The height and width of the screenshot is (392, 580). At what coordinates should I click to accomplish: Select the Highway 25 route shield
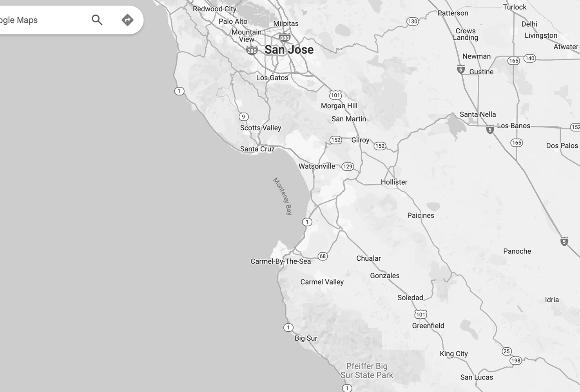507,351
